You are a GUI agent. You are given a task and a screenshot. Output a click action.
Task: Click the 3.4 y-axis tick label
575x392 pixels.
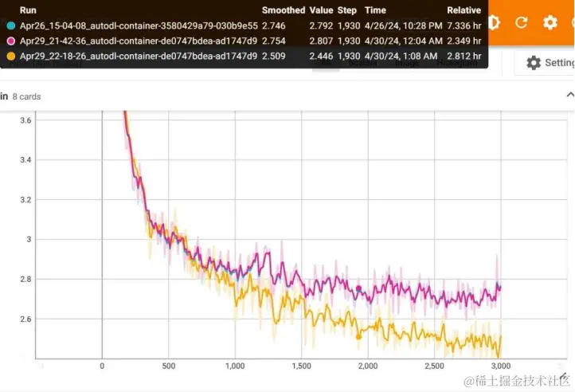click(25, 160)
